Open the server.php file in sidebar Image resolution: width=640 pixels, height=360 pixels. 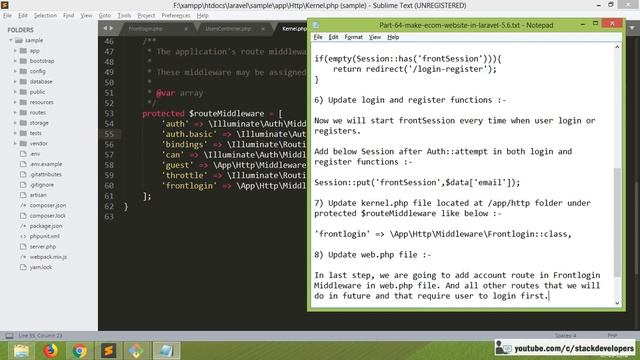pyautogui.click(x=42, y=247)
